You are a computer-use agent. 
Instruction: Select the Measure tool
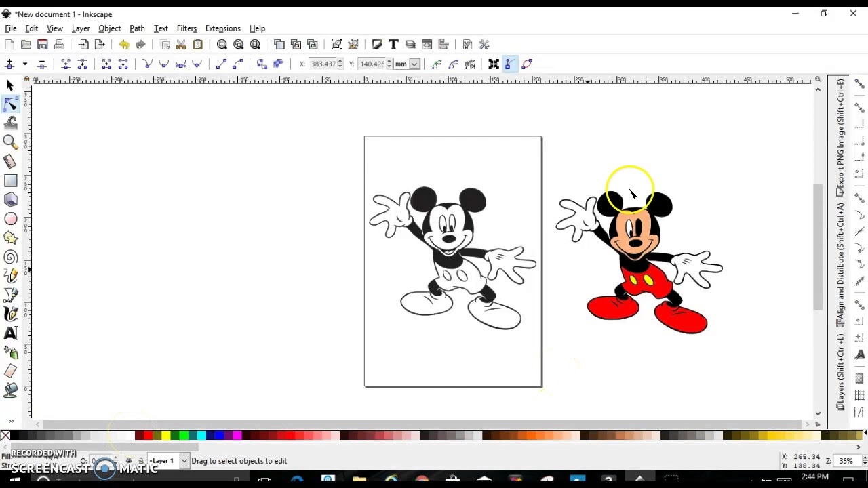click(x=10, y=161)
